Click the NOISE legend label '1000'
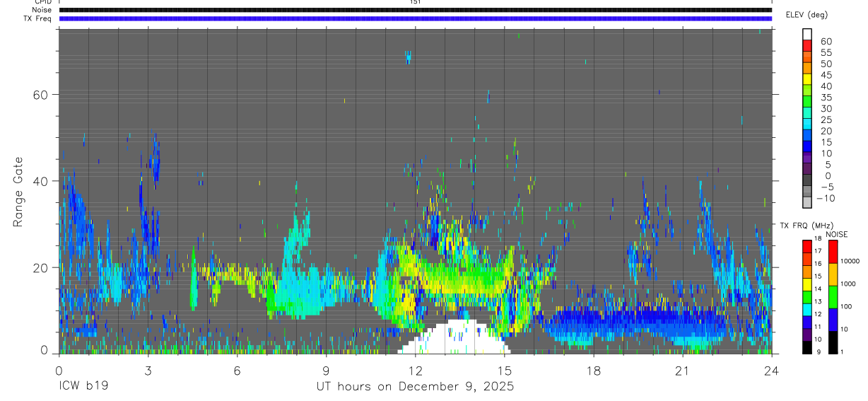This screenshot has height=401, width=868. point(848,284)
